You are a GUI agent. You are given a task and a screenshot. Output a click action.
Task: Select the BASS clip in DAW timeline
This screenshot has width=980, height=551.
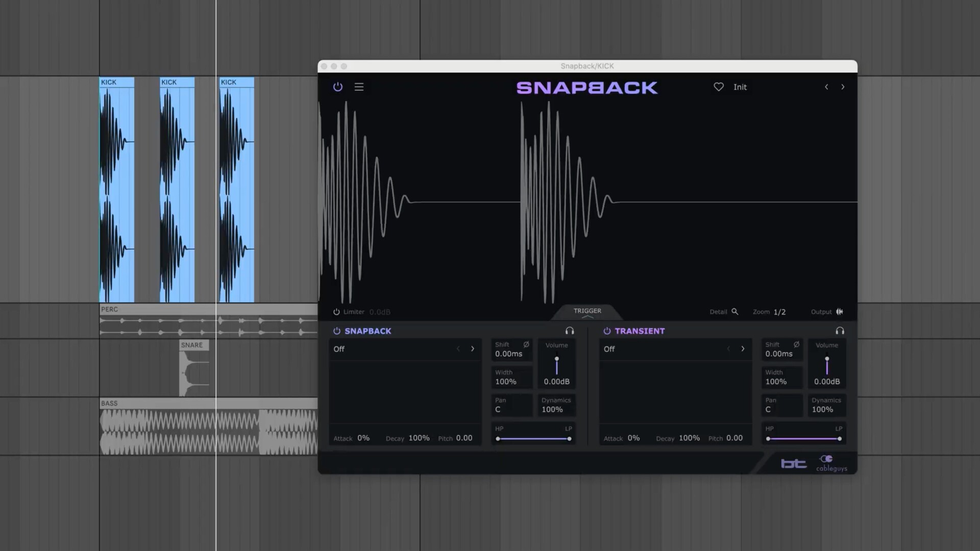pos(208,427)
